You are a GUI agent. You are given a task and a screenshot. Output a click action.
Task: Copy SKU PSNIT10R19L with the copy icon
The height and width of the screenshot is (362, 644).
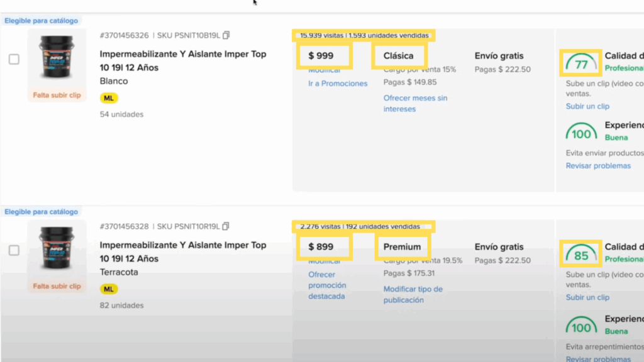pos(226,226)
